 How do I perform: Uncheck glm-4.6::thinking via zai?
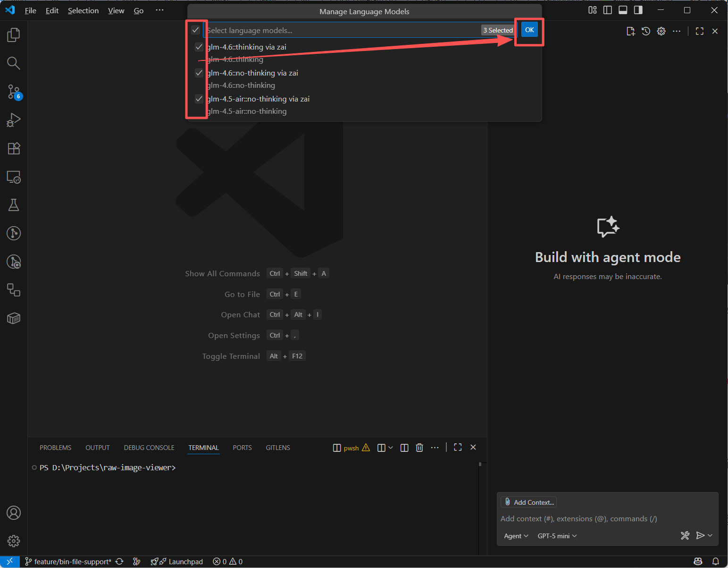[199, 47]
